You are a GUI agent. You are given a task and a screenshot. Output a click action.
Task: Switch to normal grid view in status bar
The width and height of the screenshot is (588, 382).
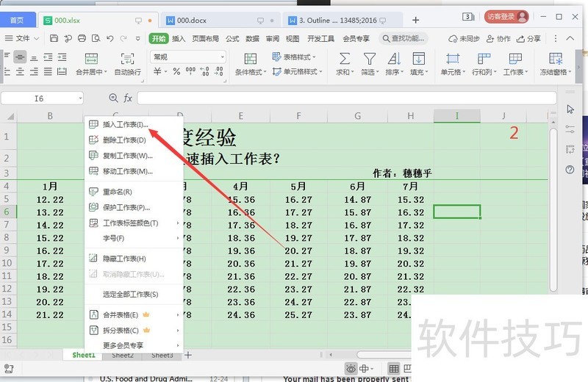pyautogui.click(x=394, y=369)
